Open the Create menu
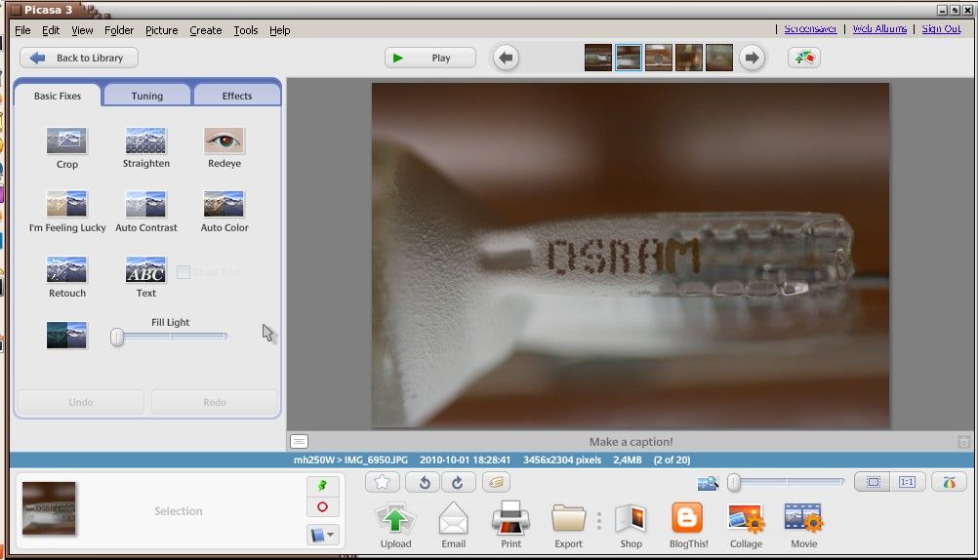Screen dimensions: 978x560 [x=206, y=30]
